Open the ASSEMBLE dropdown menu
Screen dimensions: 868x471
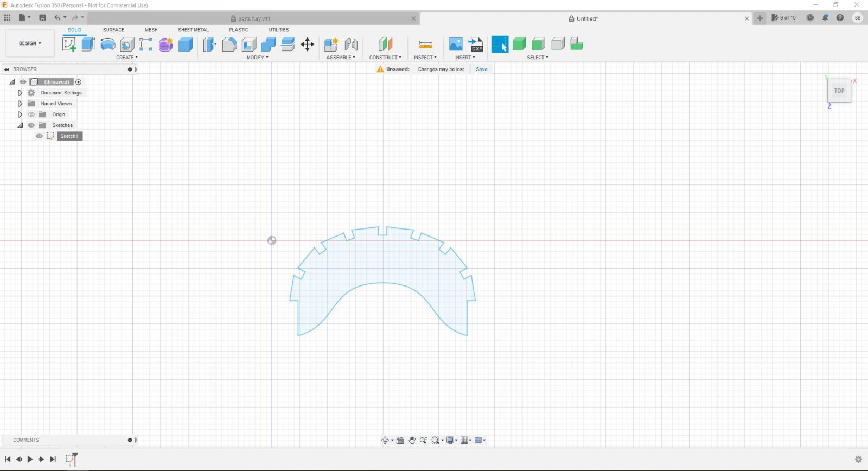(341, 58)
